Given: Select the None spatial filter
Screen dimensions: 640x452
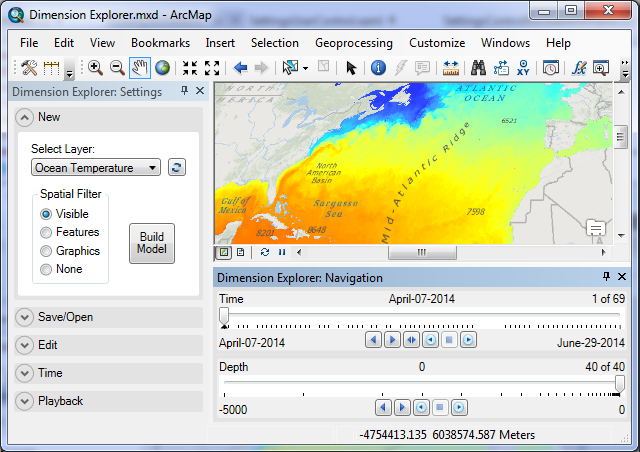Looking at the screenshot, I should click(x=46, y=269).
